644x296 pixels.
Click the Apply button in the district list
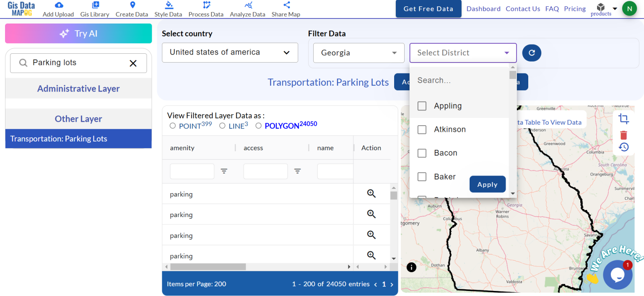[488, 184]
